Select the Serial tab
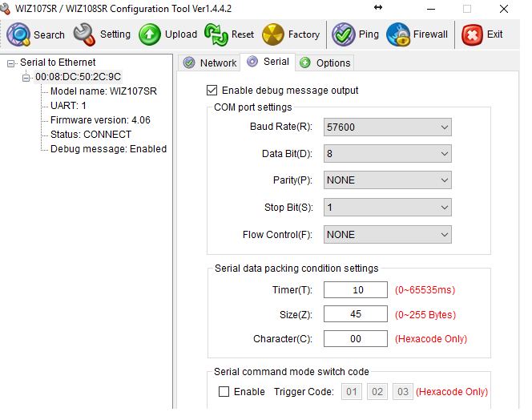The image size is (532, 420). (268, 62)
